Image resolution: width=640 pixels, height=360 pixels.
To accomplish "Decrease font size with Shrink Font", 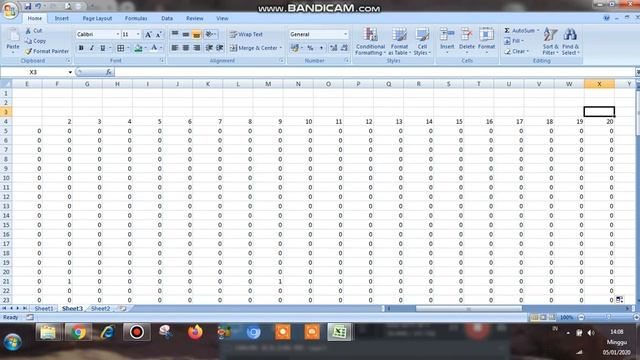I will (158, 34).
